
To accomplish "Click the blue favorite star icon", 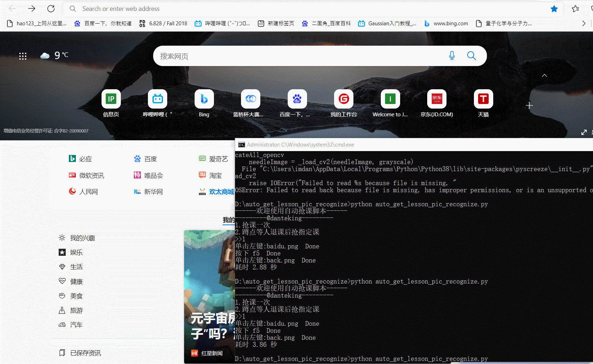I will (554, 9).
